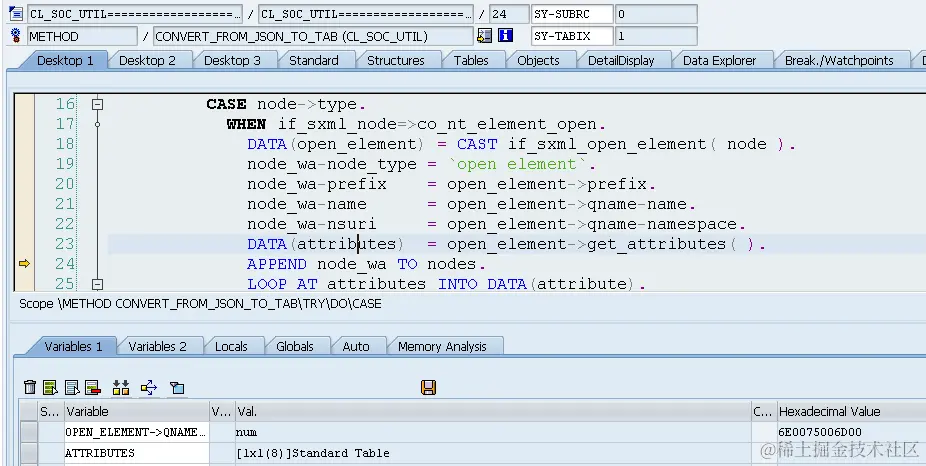Click the gear event icon beside METHOD

pyautogui.click(x=16, y=35)
